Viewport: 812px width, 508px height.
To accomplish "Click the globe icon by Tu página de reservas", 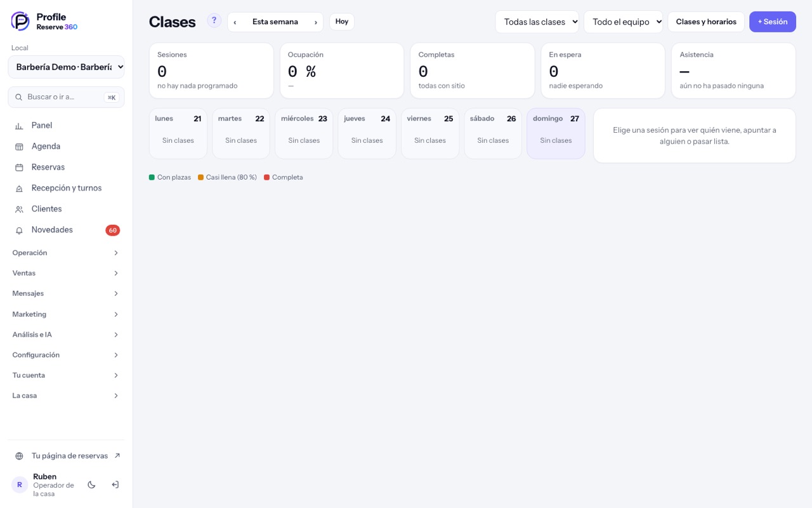I will (x=19, y=456).
